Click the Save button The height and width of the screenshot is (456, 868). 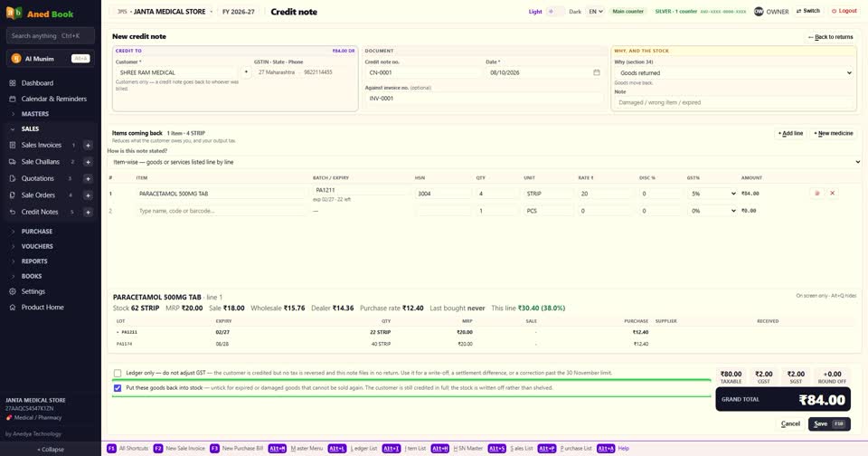(829, 423)
